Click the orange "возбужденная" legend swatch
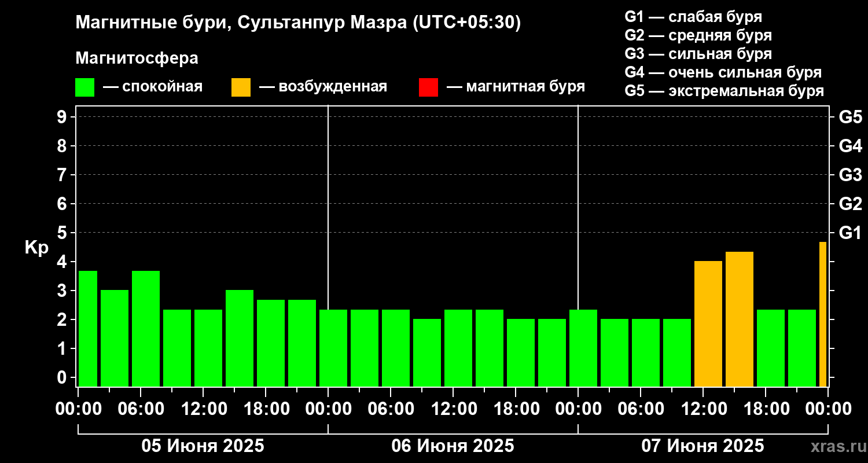 [241, 87]
